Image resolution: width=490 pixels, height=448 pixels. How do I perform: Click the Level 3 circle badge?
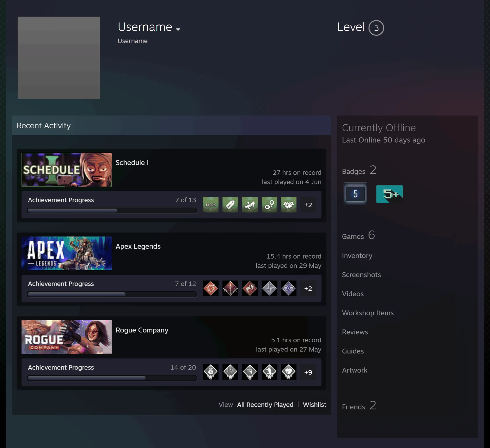click(376, 28)
